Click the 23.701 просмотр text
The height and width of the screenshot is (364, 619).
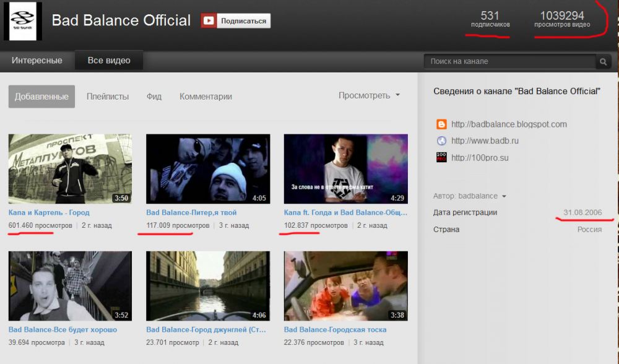point(173,342)
